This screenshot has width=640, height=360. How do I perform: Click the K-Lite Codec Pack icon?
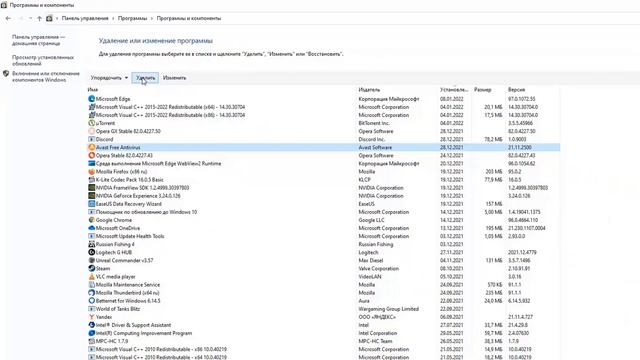pos(91,180)
